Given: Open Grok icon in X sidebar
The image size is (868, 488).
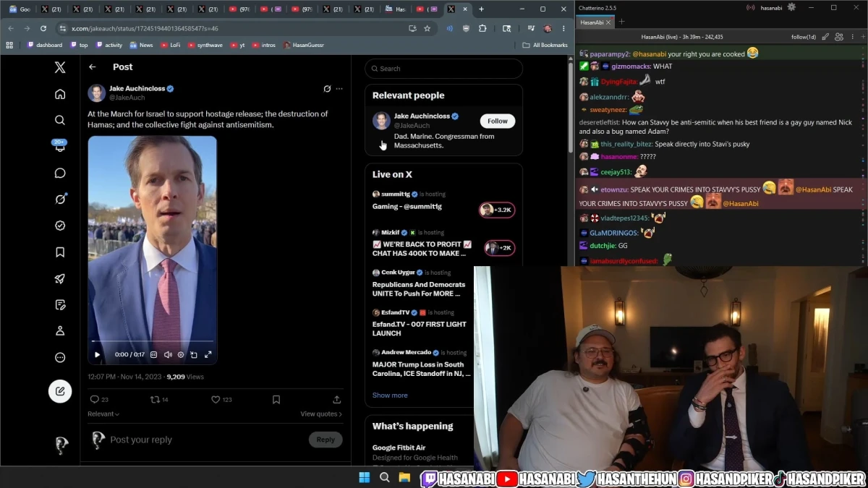Looking at the screenshot, I should (60, 199).
